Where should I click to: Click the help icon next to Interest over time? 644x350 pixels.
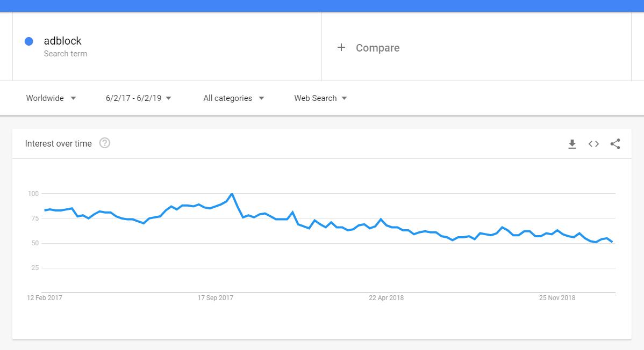click(105, 143)
